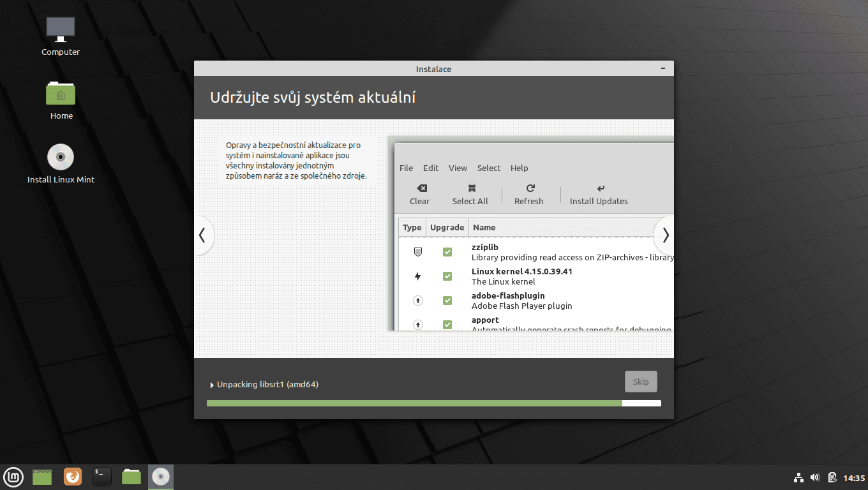The height and width of the screenshot is (490, 868).
Task: Click the Name column header
Action: (x=484, y=227)
